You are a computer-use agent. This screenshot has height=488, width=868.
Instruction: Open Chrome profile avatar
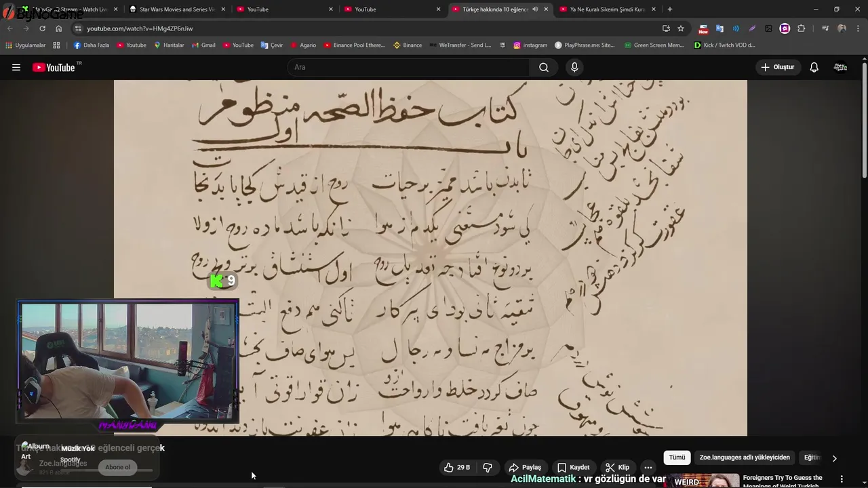coord(842,28)
